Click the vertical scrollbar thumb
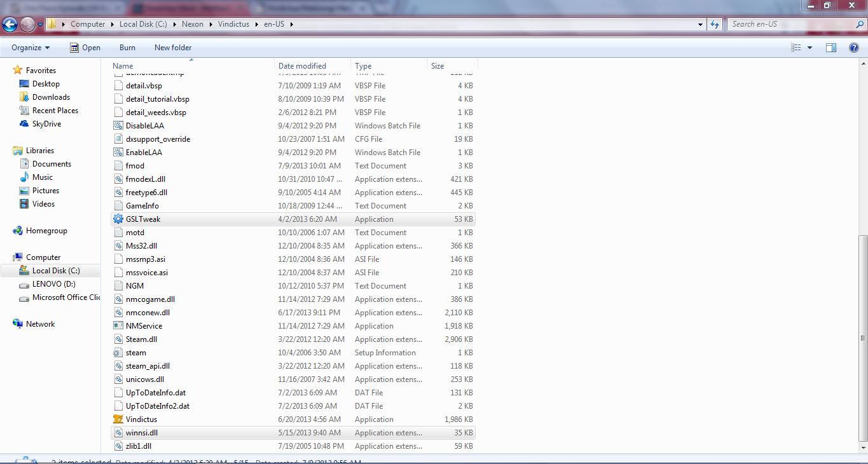The width and height of the screenshot is (868, 464). pos(862,337)
